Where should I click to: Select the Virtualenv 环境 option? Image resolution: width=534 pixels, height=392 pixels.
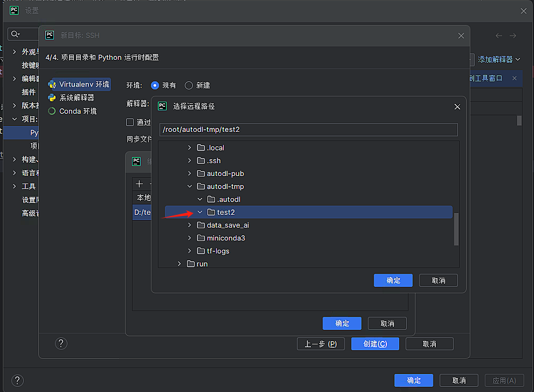(79, 84)
